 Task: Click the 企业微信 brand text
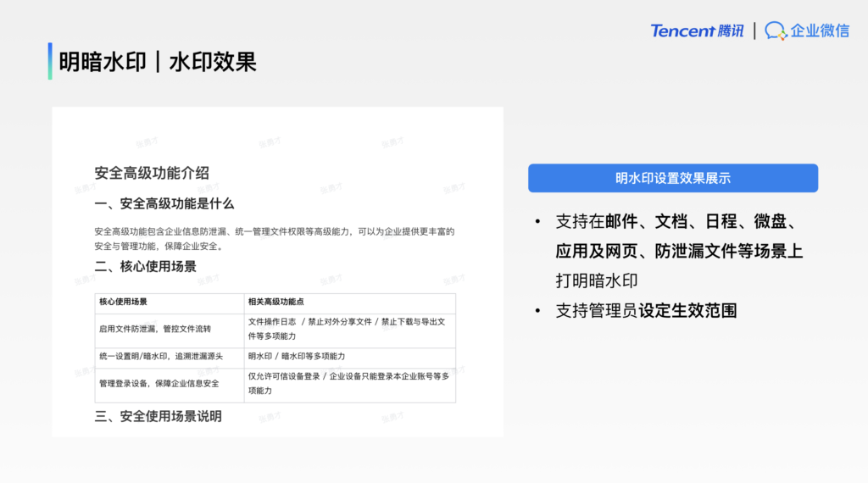click(820, 31)
